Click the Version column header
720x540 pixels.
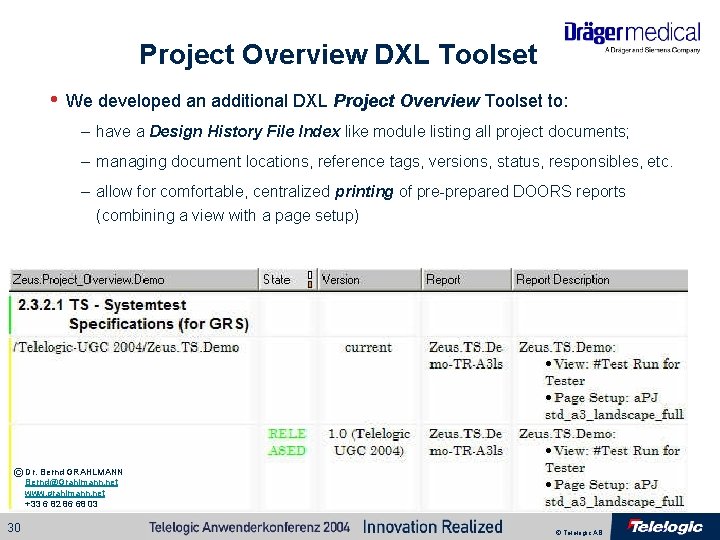[370, 280]
